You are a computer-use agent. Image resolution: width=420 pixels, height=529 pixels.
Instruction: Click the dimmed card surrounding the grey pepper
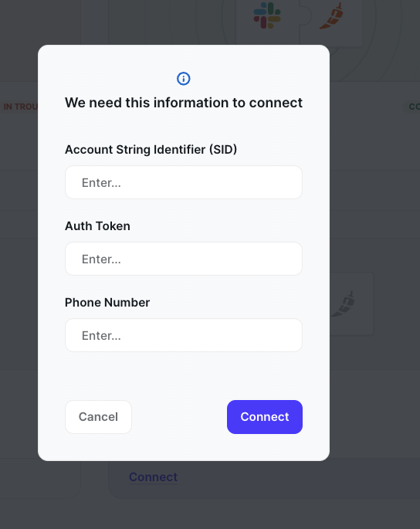tap(352, 303)
